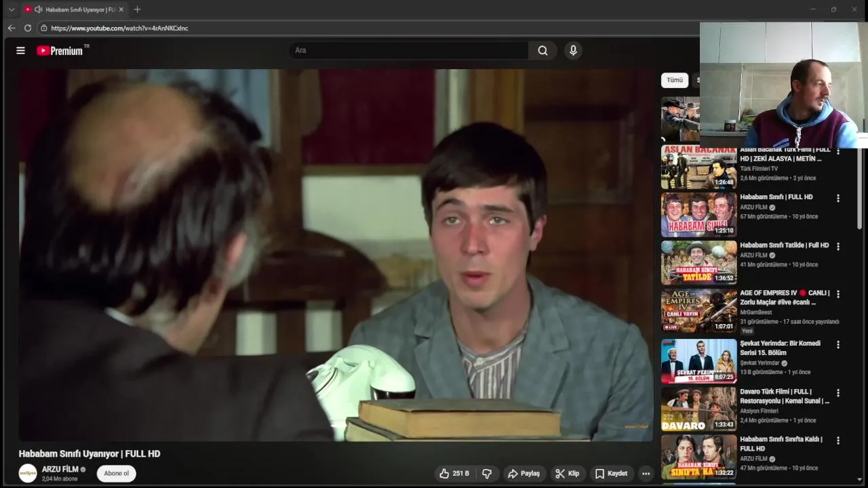Image resolution: width=868 pixels, height=488 pixels.
Task: Open the YouTube hamburger guide menu
Action: click(x=20, y=50)
